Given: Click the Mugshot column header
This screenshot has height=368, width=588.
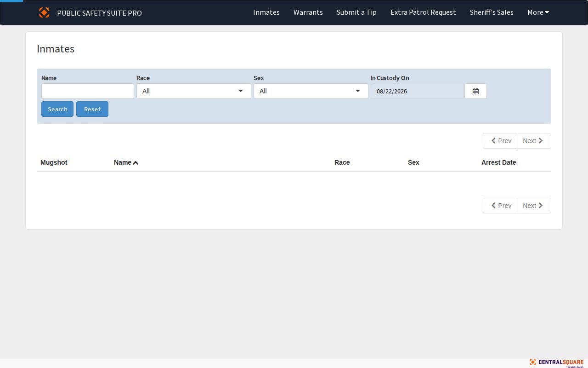Looking at the screenshot, I should tap(54, 162).
